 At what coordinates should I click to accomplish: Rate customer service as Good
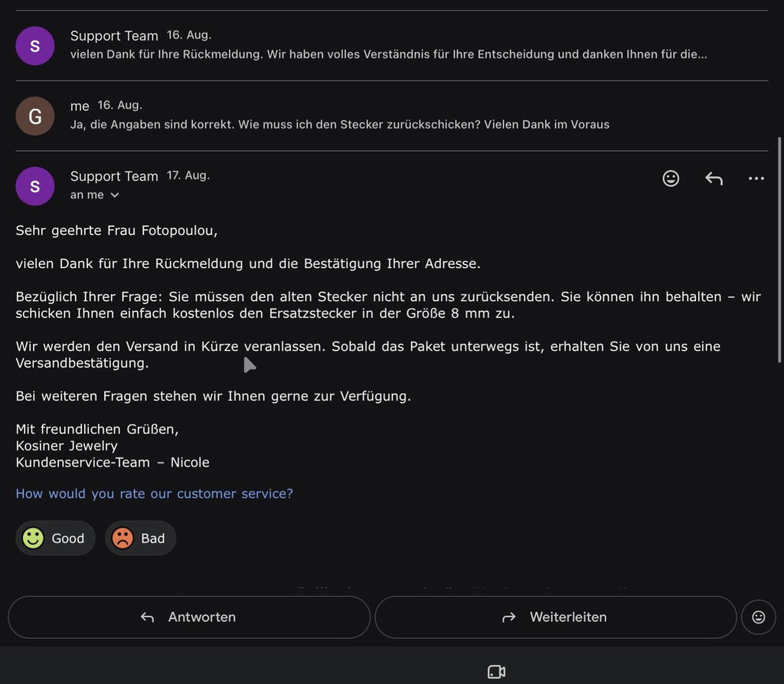coord(55,538)
